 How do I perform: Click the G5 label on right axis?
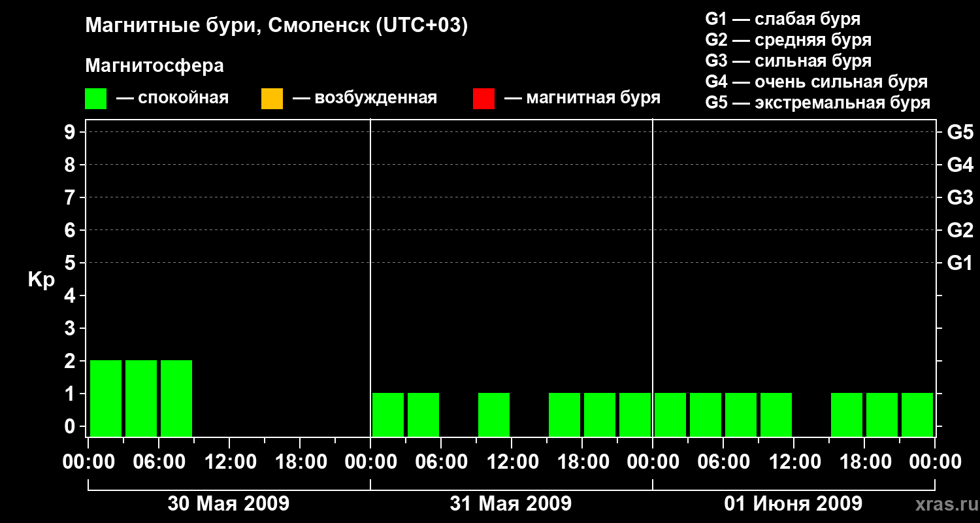coord(960,132)
